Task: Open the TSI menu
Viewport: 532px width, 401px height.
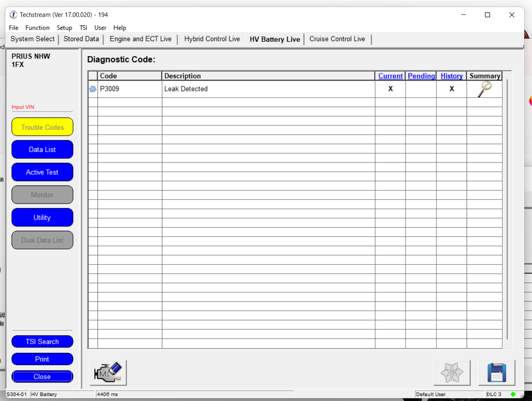Action: point(83,28)
